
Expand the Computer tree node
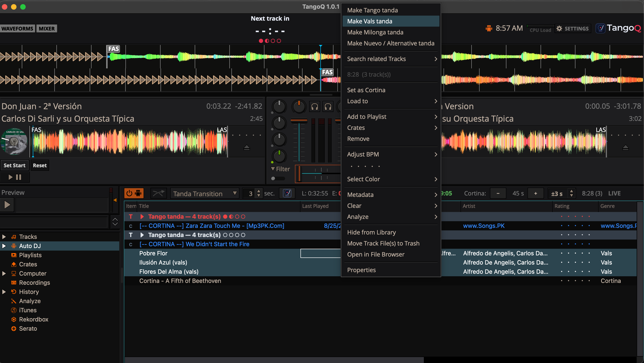coord(4,274)
